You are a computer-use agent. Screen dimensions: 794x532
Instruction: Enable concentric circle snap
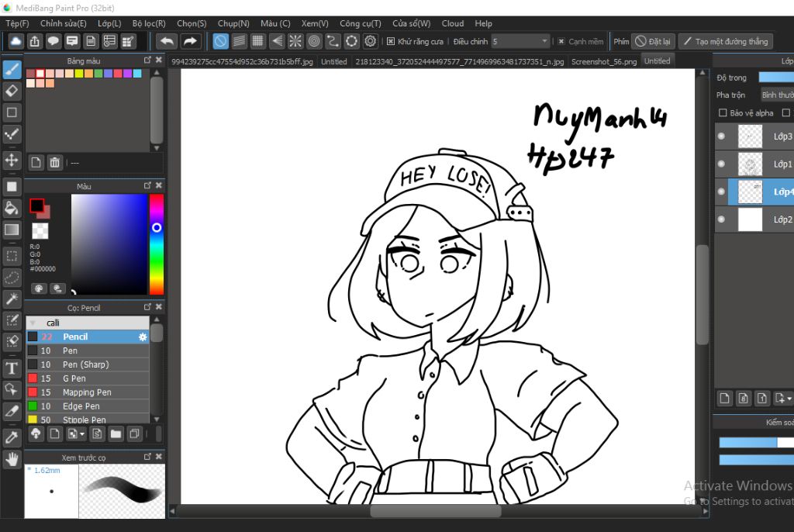coord(314,42)
